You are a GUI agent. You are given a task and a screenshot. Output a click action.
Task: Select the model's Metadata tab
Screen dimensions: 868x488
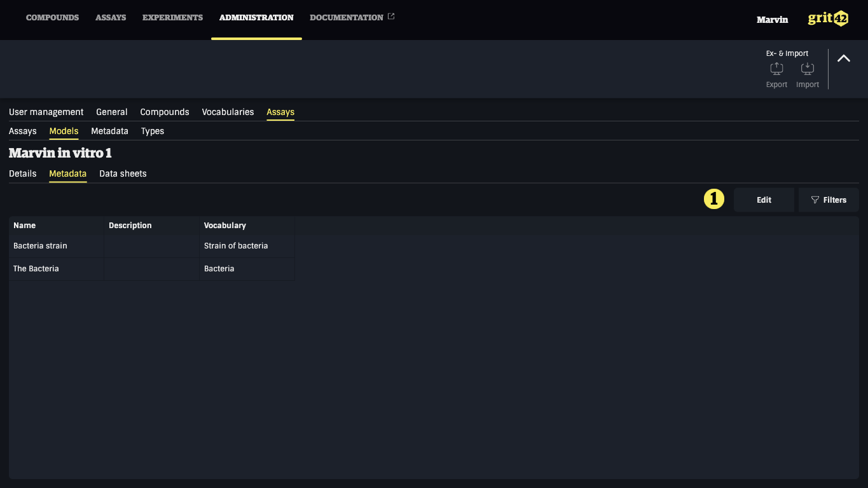[67, 173]
